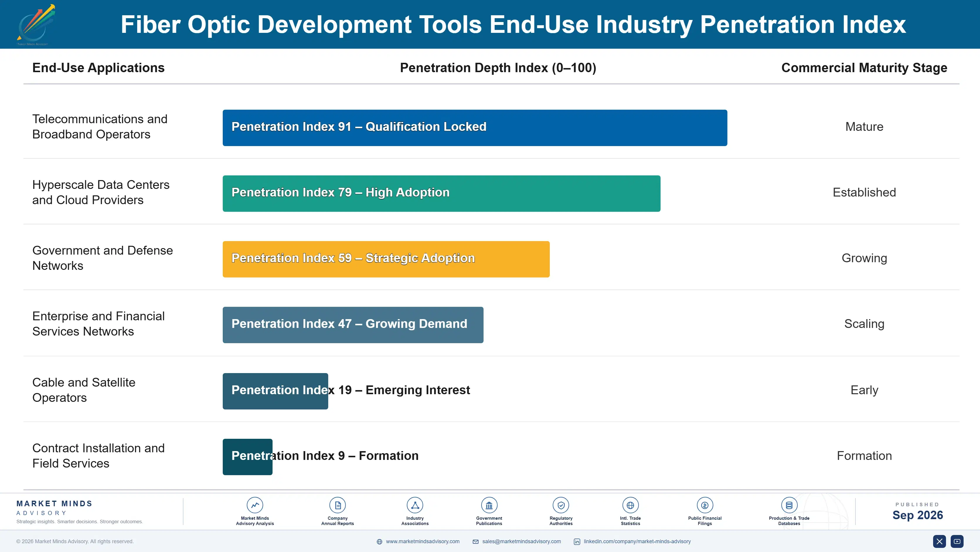The image size is (980, 552).
Task: Click 'Government and Defense Networks' label
Action: pos(102,258)
